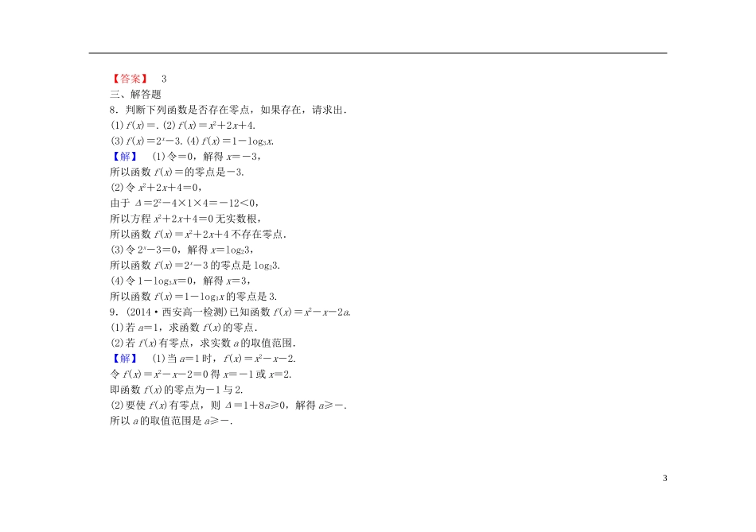This screenshot has height=532, width=756.
Task: Click line 令 f(x)=x²−x−2=0 得 x=−1 或 x=2
Action: pos(201,374)
